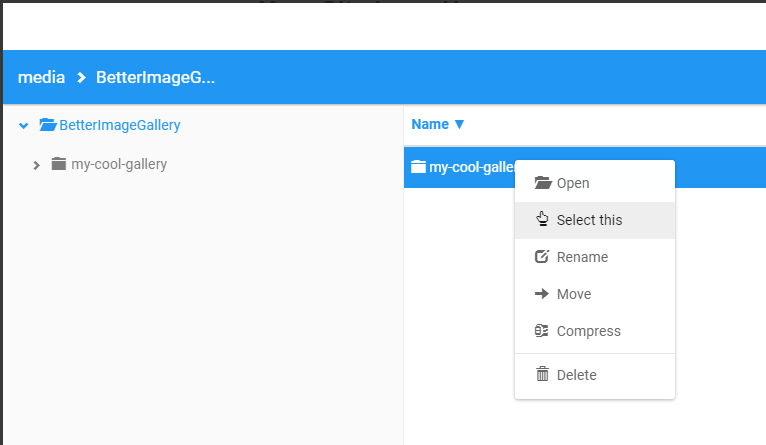
Task: Go to media in the breadcrumb
Action: tap(41, 77)
